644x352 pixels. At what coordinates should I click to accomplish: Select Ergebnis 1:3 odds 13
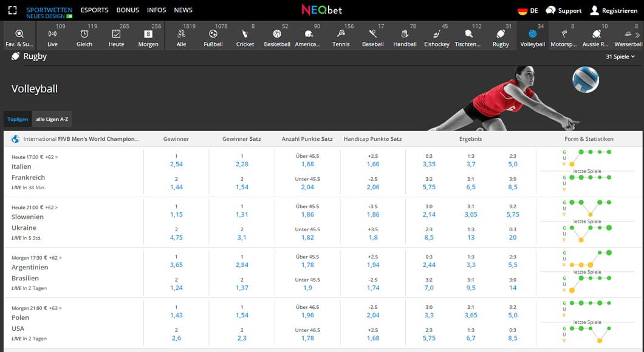pos(471,237)
